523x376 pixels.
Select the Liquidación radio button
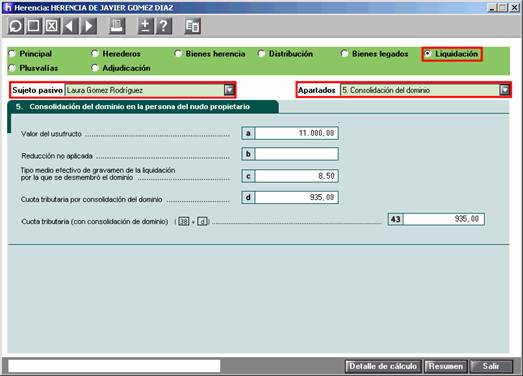(428, 54)
